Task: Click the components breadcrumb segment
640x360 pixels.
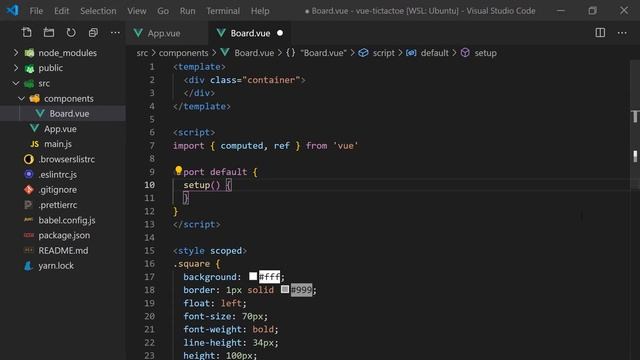Action: [x=183, y=53]
